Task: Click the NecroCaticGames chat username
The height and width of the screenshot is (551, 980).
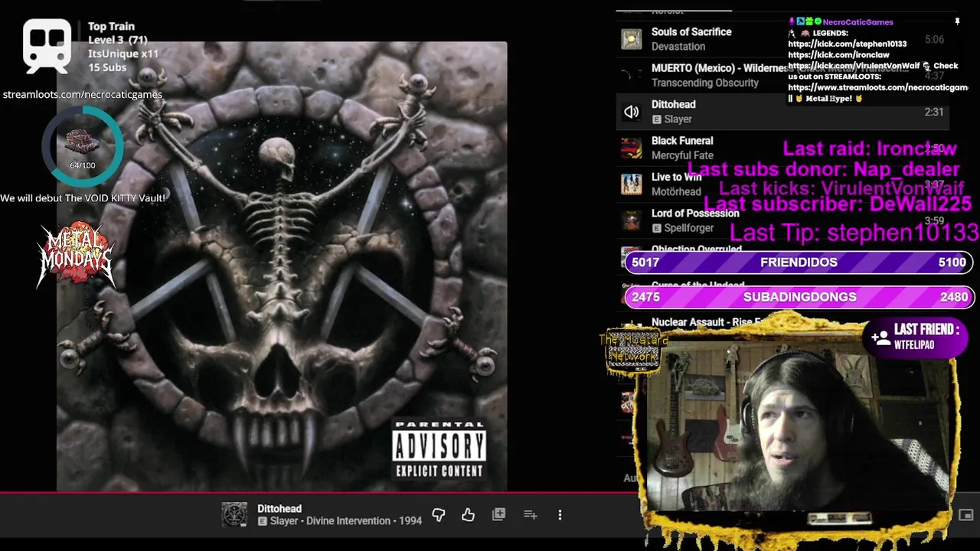Action: 858,22
